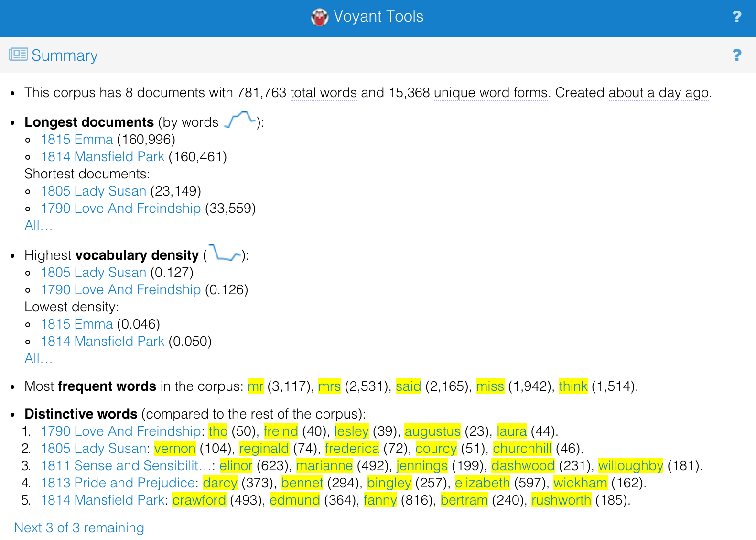Image resolution: width=756 pixels, height=540 pixels.
Task: Open 1805 Lady Susan under vocabulary density
Action: pos(93,273)
